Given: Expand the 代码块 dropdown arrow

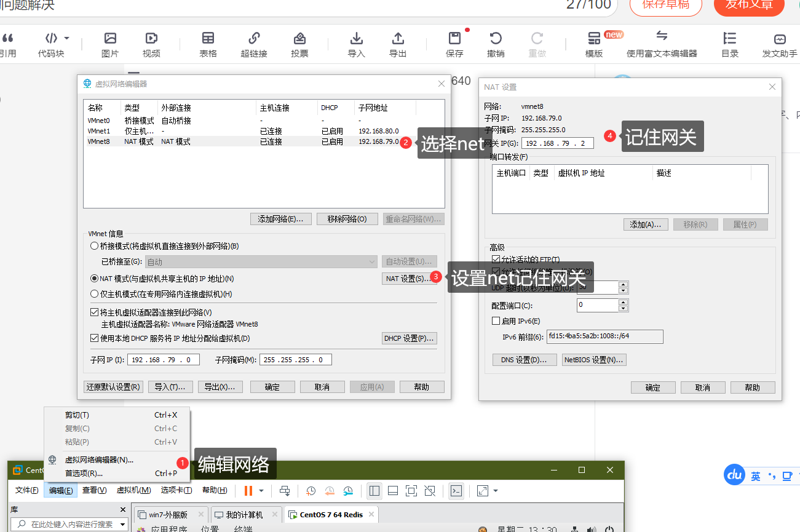Looking at the screenshot, I should pyautogui.click(x=67, y=38).
